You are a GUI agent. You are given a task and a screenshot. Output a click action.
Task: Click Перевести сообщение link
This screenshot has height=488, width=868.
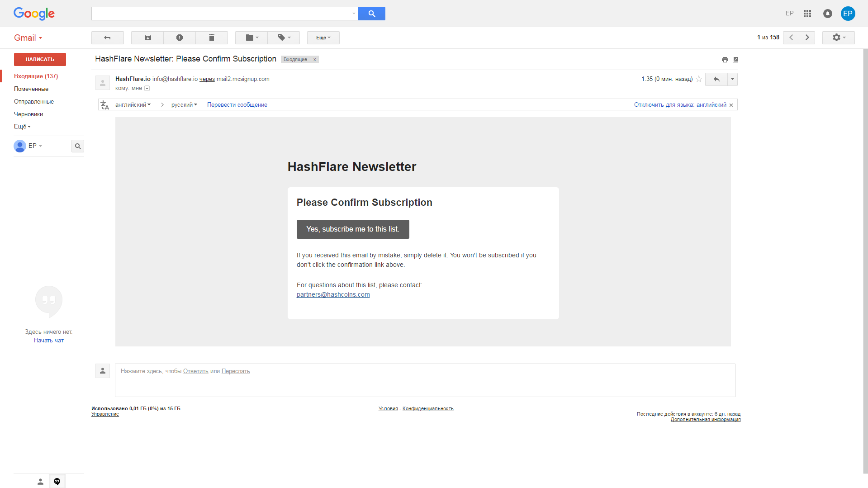point(237,104)
